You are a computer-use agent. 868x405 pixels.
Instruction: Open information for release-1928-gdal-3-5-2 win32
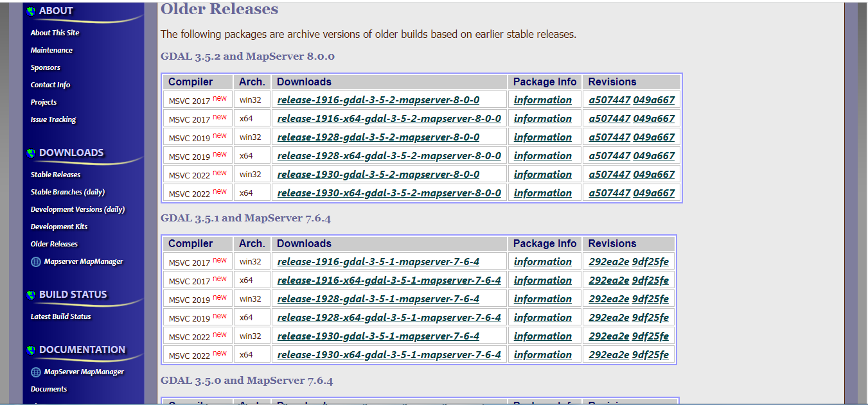click(x=543, y=137)
